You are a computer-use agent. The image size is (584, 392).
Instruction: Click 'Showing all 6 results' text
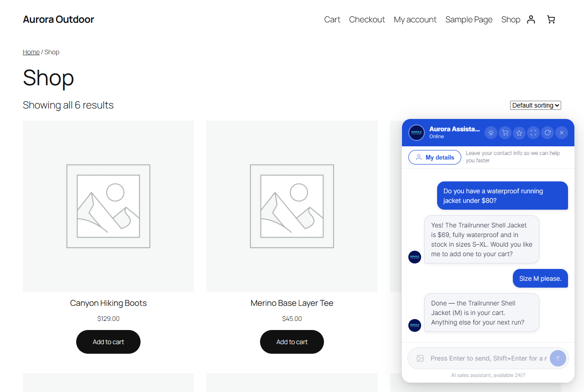click(x=68, y=105)
